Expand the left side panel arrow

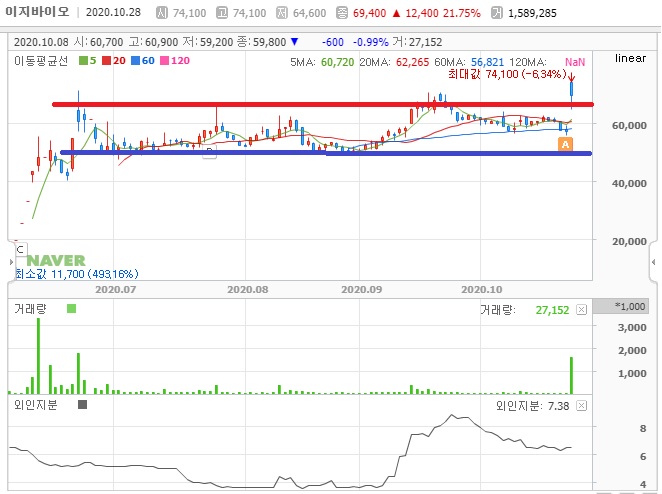[11, 262]
